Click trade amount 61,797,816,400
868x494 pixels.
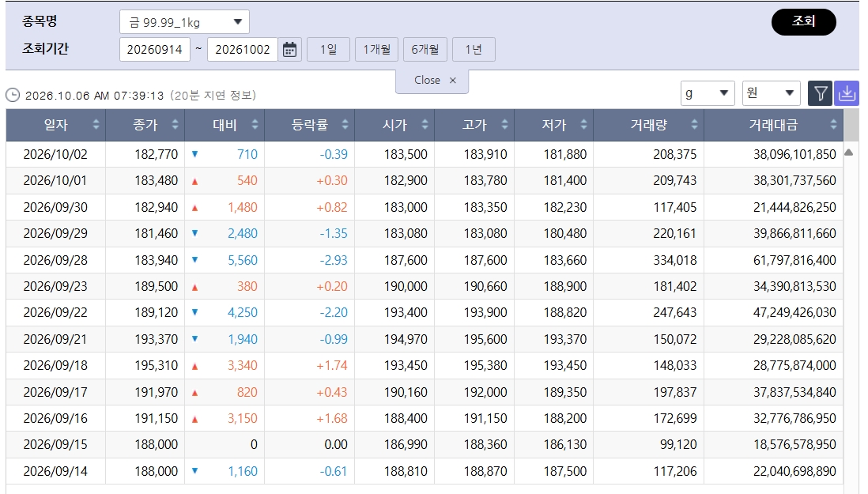coord(794,260)
